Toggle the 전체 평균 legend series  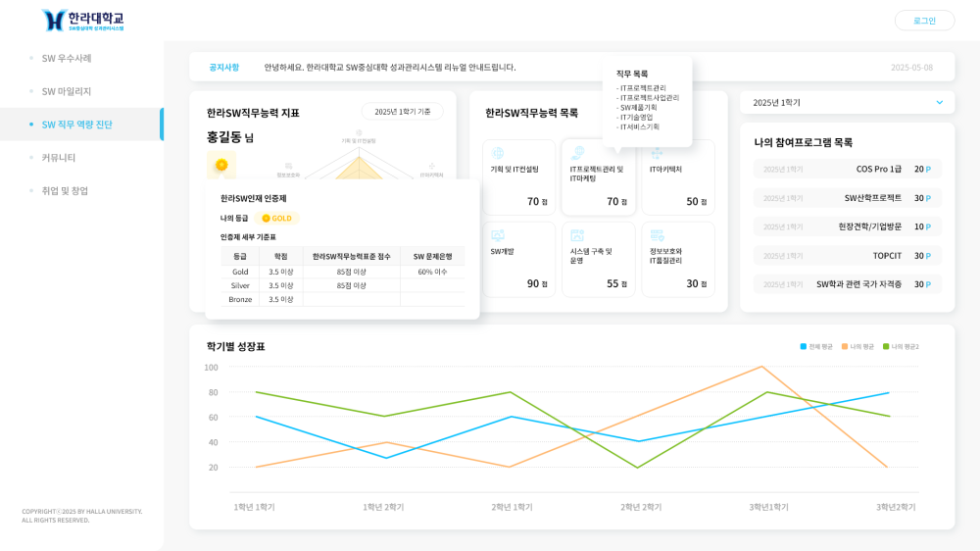[816, 347]
